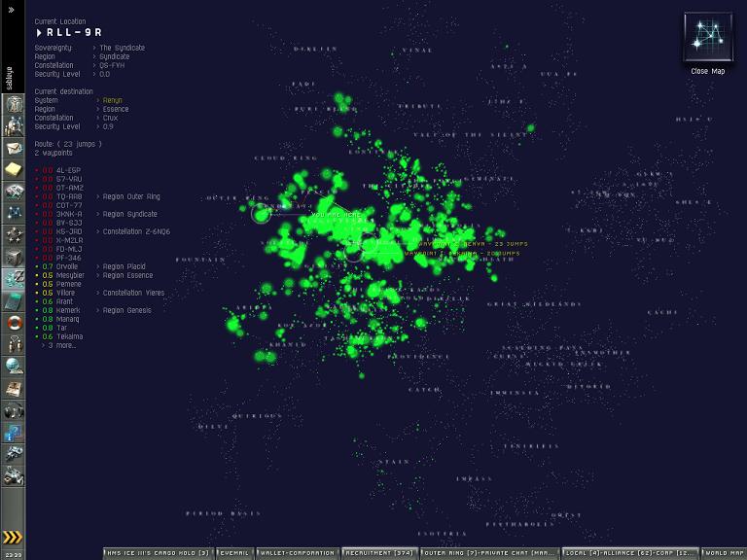Select the highlighted Z icon in sidebar
Viewport: 747px width, 560px height.
(14, 279)
